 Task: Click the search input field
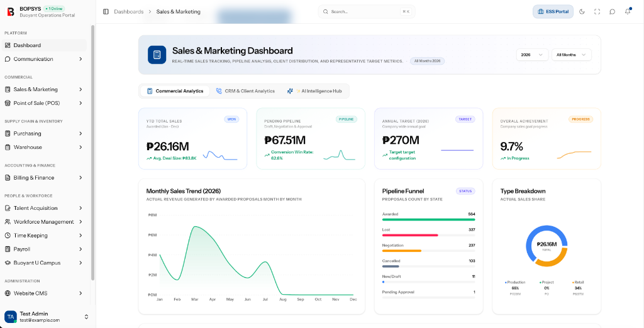pos(367,11)
